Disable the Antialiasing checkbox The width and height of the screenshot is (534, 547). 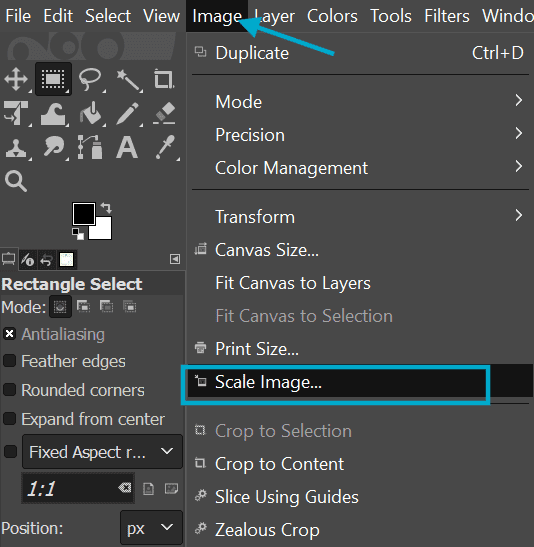coord(9,334)
